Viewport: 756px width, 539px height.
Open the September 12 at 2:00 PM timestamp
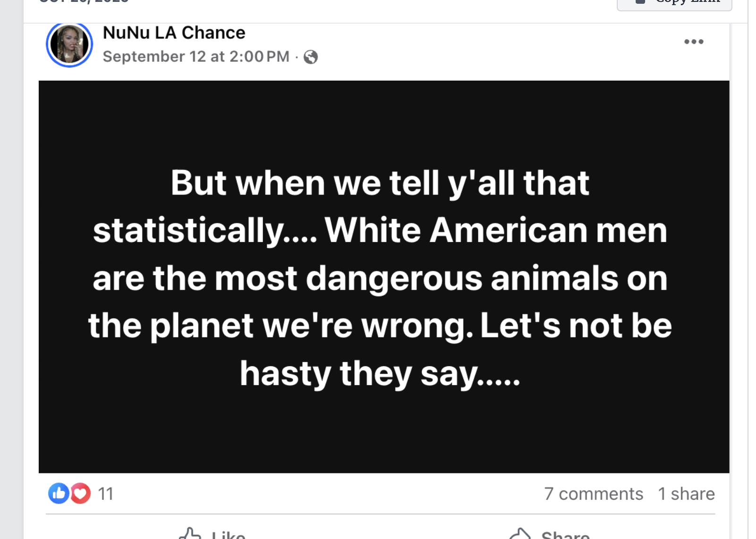pos(196,57)
